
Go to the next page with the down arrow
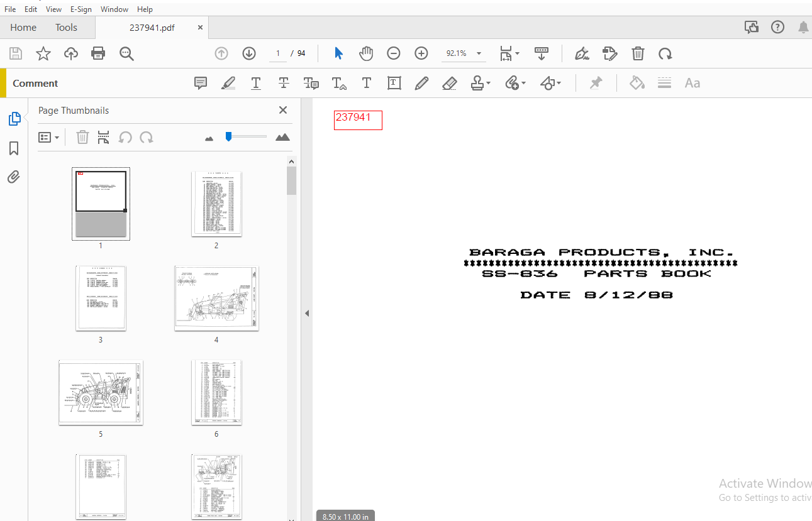point(249,53)
